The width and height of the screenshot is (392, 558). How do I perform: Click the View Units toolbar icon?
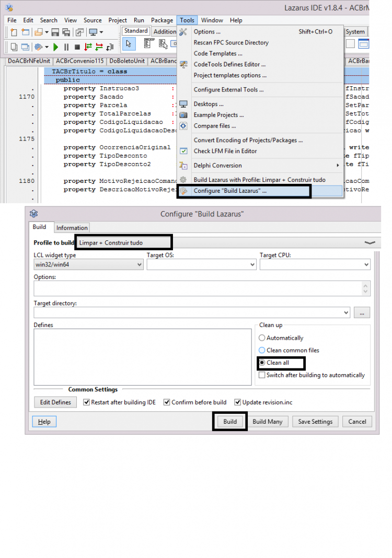click(14, 47)
